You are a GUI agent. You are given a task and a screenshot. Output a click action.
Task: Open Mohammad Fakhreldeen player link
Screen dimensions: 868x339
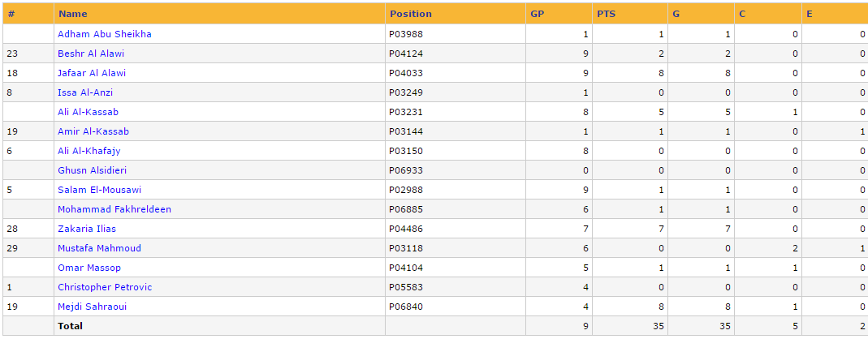(x=114, y=209)
